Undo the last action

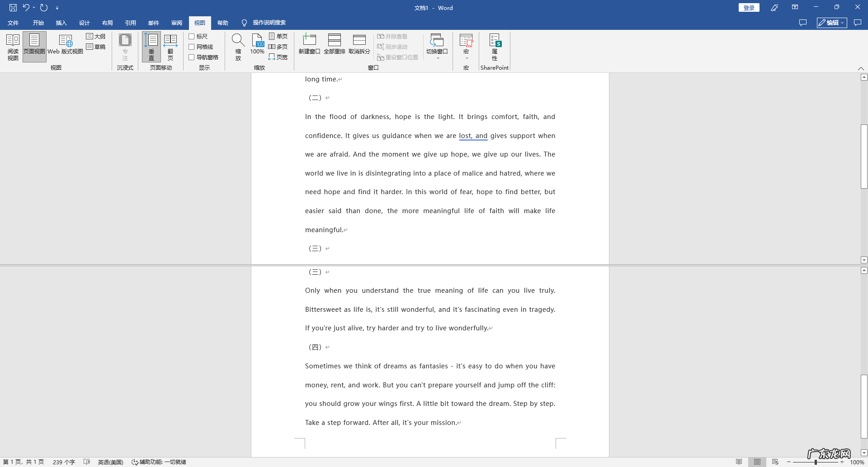click(26, 8)
